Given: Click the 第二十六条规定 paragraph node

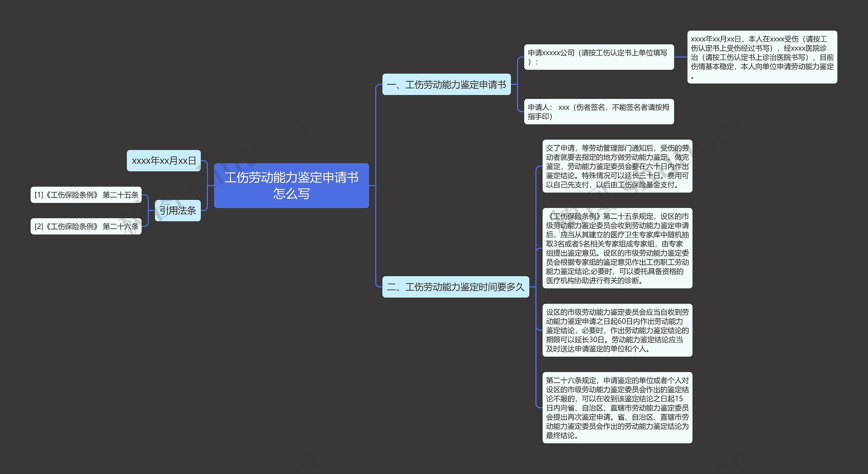Looking at the screenshot, I should (617, 408).
